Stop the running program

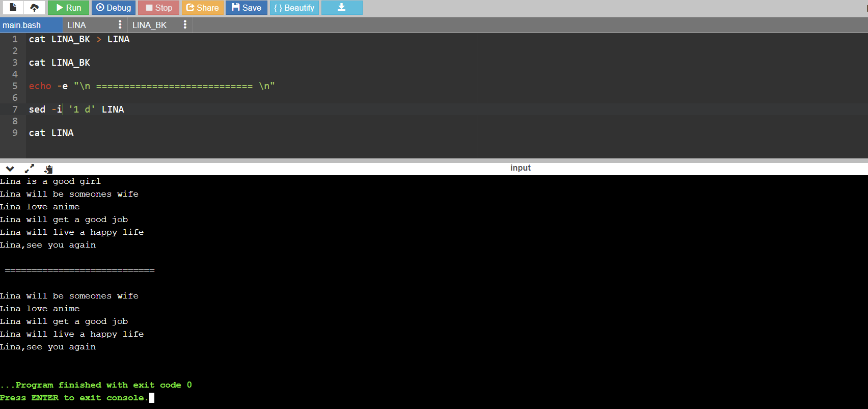[158, 8]
